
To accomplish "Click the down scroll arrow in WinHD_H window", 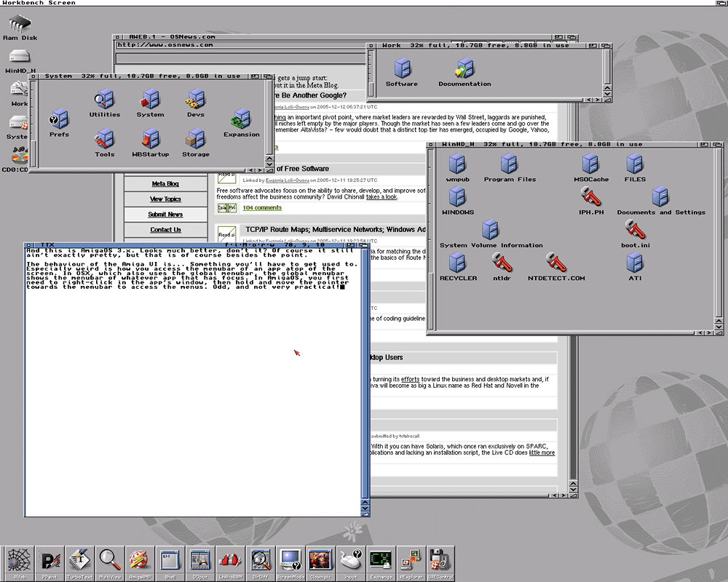I will pos(719,327).
